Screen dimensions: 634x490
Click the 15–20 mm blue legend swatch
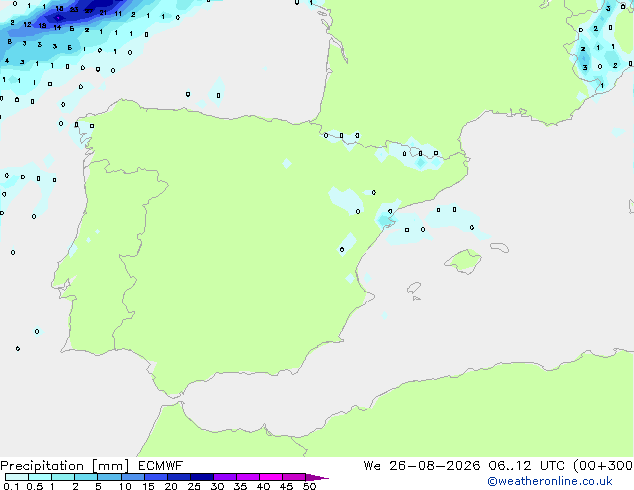point(155,477)
